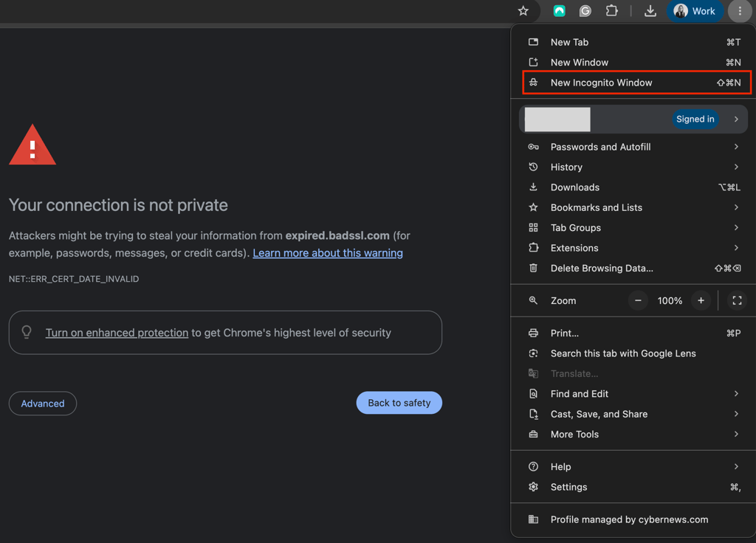Select New Window menu item
The image size is (756, 543).
coord(633,62)
